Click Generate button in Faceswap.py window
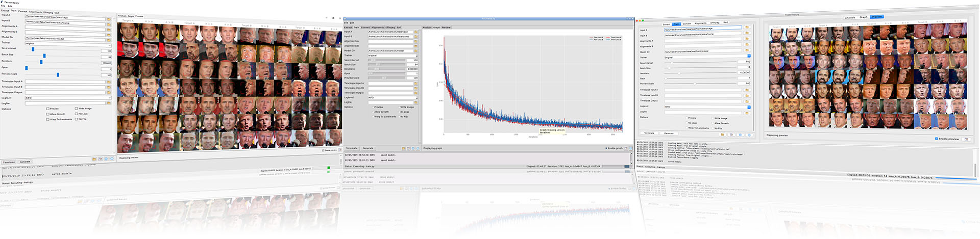Image resolution: width=980 pixels, height=239 pixels. 24,162
